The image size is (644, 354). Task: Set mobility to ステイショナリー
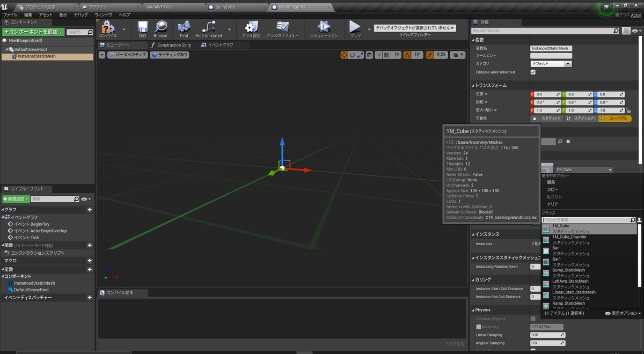[581, 118]
